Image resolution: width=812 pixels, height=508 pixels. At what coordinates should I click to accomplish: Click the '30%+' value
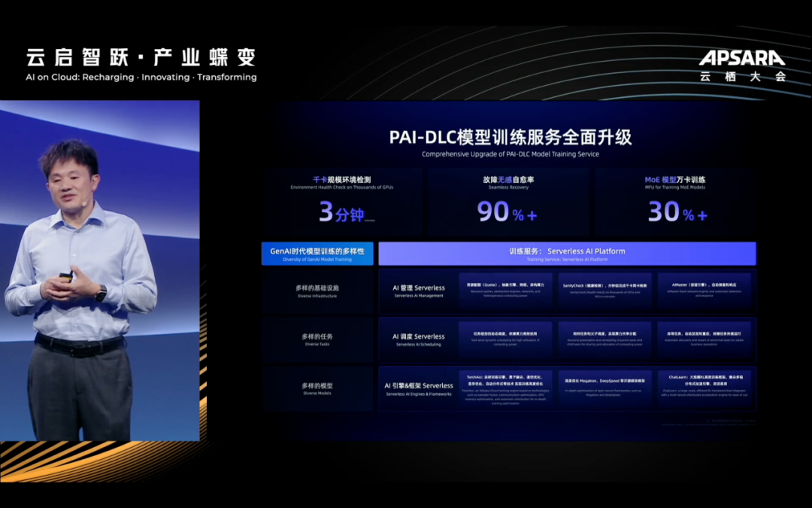pos(677,212)
